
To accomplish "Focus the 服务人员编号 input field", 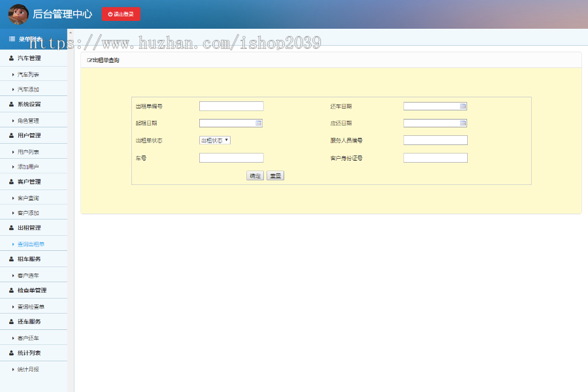I will coord(435,140).
